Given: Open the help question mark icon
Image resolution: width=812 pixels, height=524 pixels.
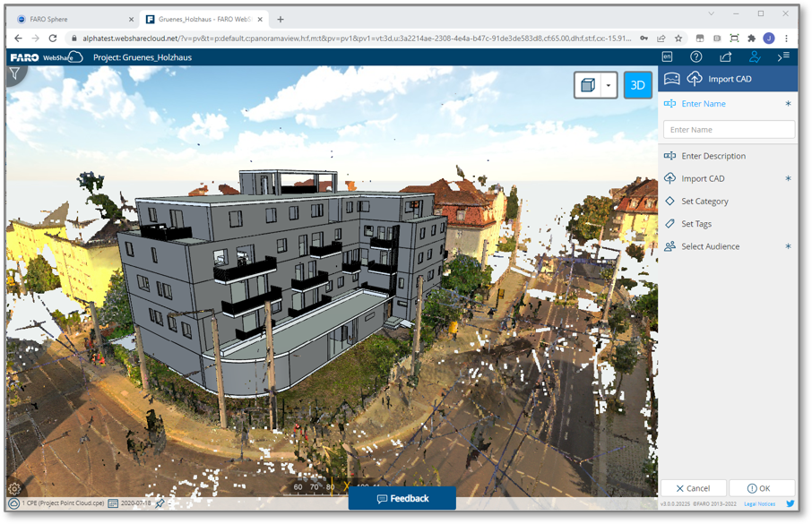Looking at the screenshot, I should [695, 57].
